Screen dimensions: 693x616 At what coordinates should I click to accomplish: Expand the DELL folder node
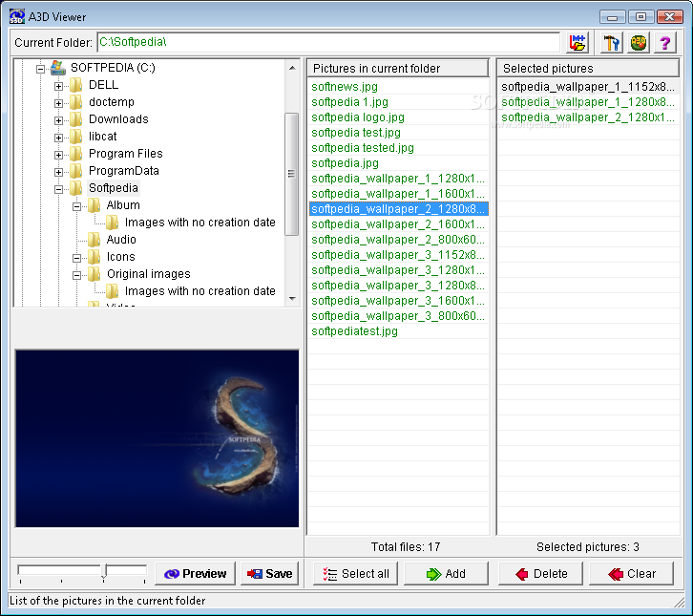click(58, 86)
